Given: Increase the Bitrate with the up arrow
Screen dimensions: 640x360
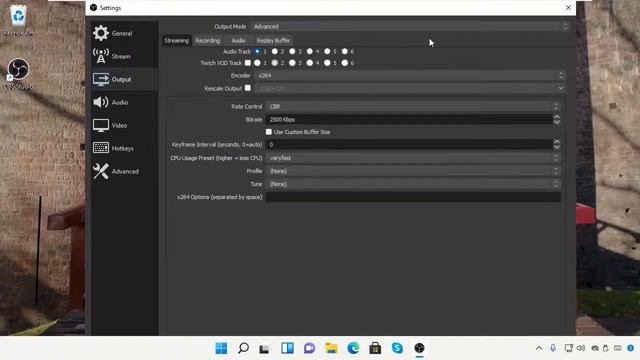Looking at the screenshot, I should click(557, 117).
